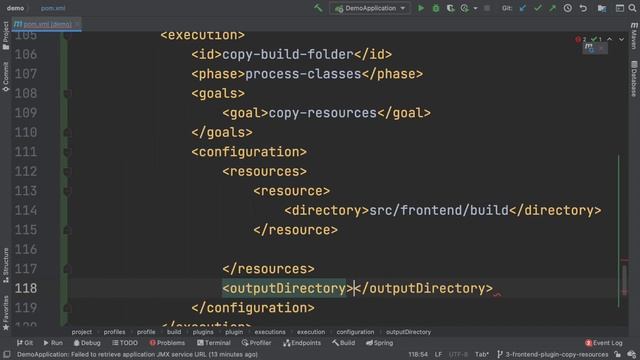Open the Database tool window

click(634, 79)
